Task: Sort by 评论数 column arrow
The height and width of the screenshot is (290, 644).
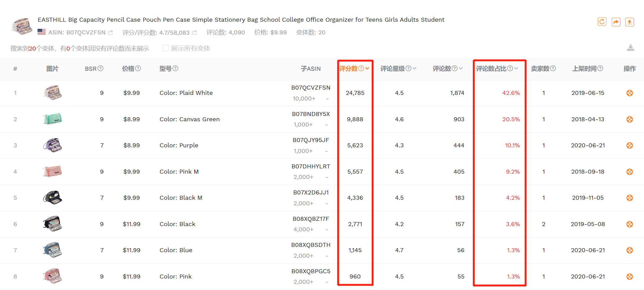Action: pyautogui.click(x=461, y=68)
